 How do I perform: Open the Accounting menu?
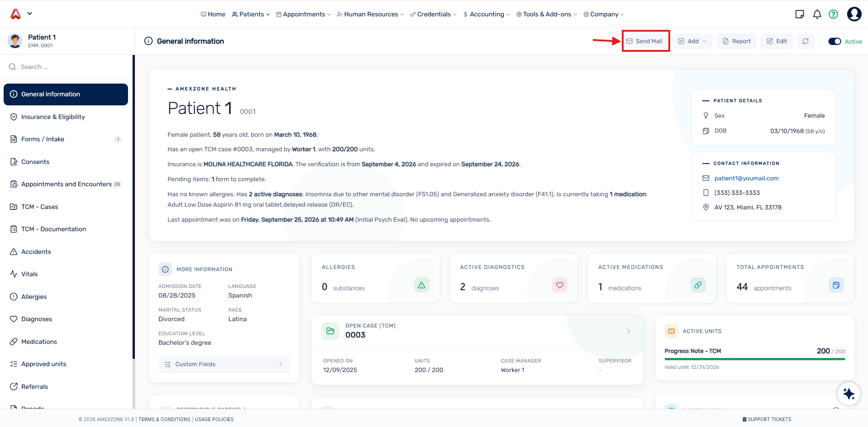pos(486,14)
